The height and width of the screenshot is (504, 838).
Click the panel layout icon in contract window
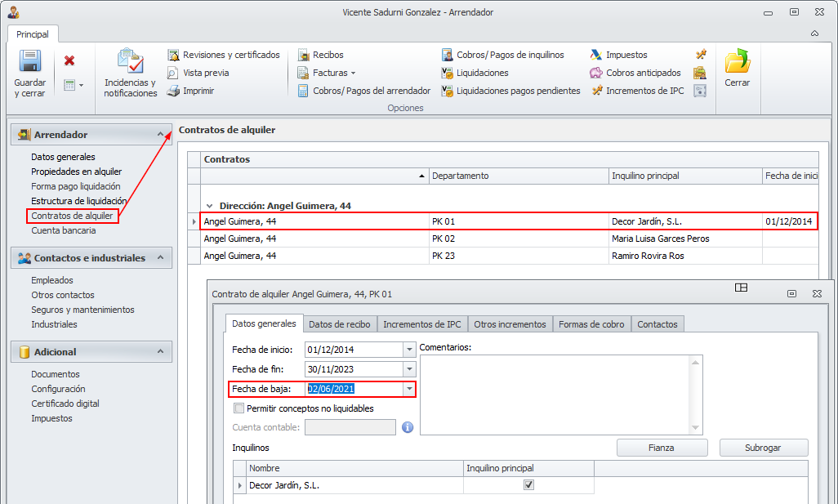[x=741, y=288]
